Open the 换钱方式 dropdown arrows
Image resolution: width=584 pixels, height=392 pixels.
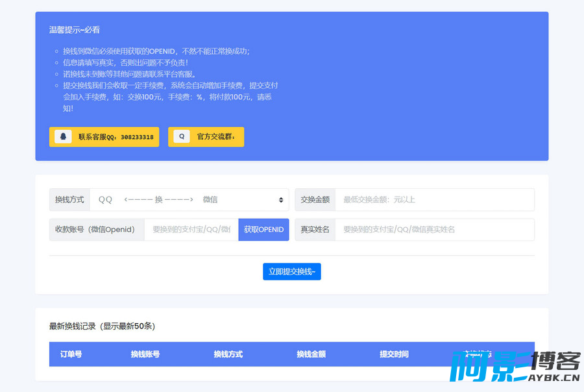point(281,200)
